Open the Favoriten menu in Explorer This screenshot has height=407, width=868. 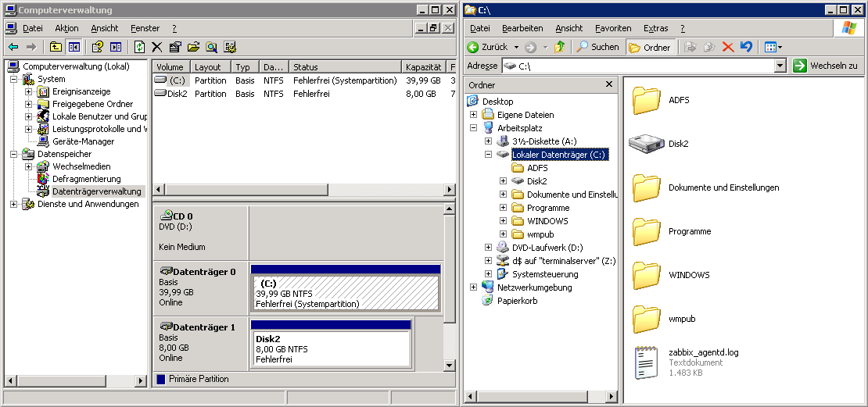613,28
